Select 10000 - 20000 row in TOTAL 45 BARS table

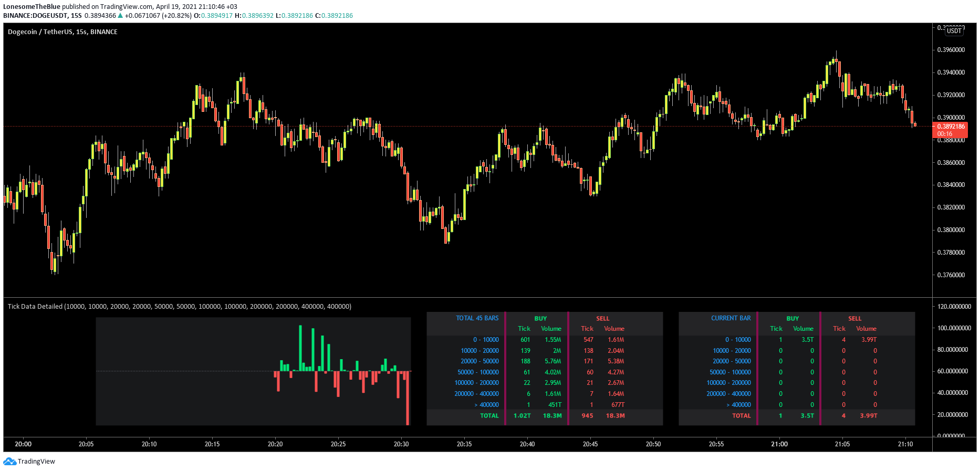[x=545, y=351]
